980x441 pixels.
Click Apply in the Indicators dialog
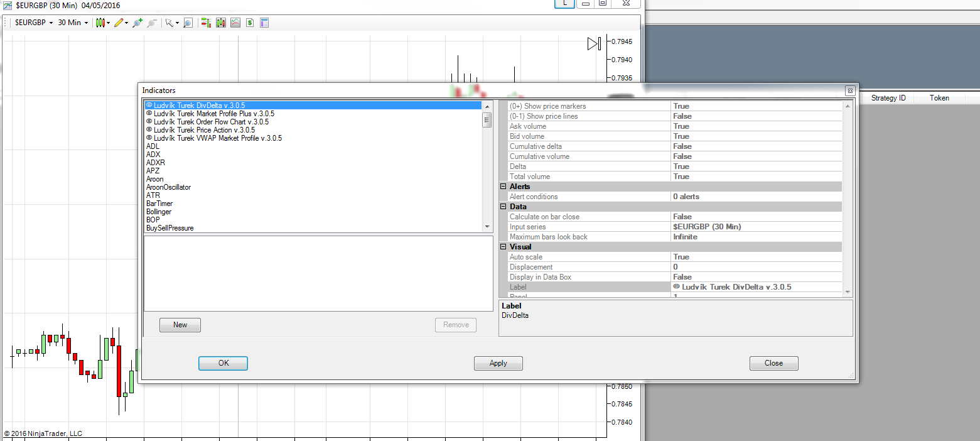coord(498,363)
